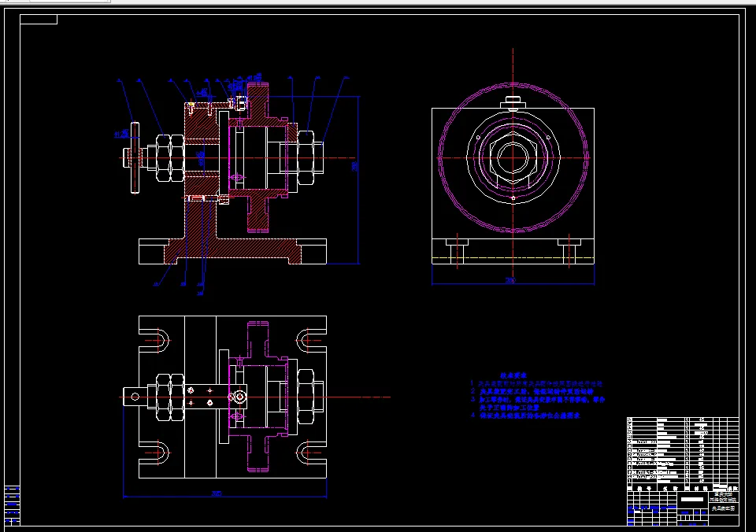Click the binding margin cells at the frame's bottom-left

coord(13,505)
